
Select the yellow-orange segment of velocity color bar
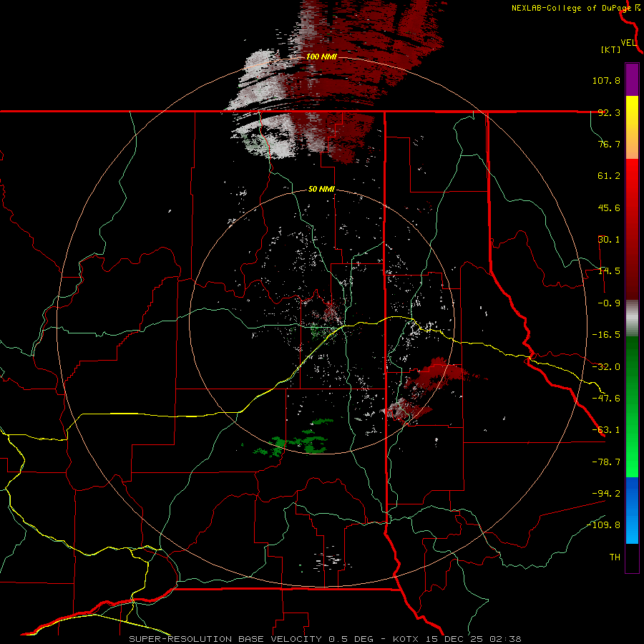point(632,127)
